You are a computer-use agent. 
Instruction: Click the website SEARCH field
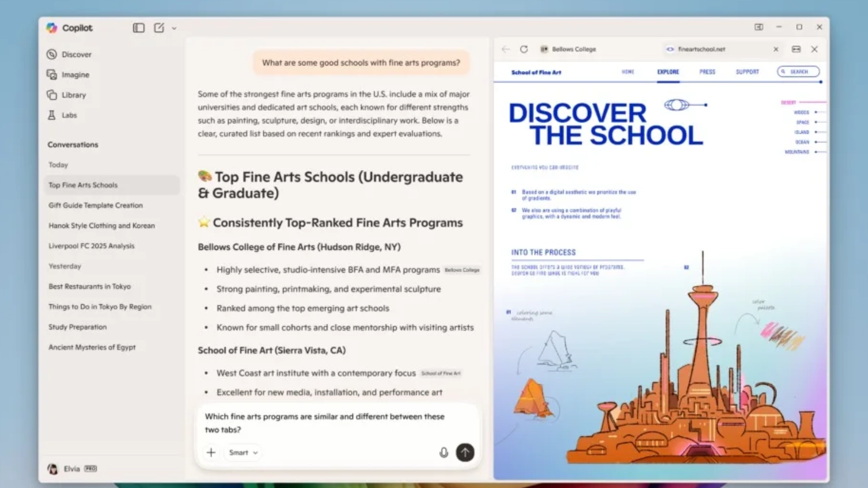tap(798, 72)
